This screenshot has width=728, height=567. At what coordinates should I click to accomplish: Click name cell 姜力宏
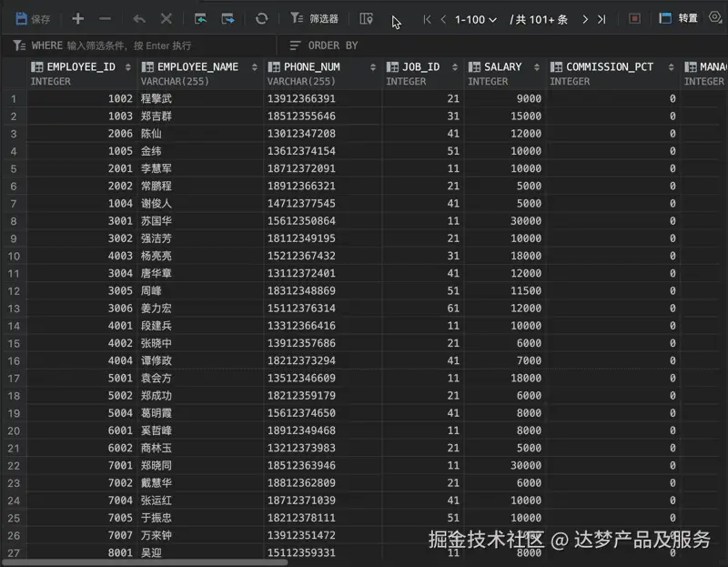(x=200, y=309)
